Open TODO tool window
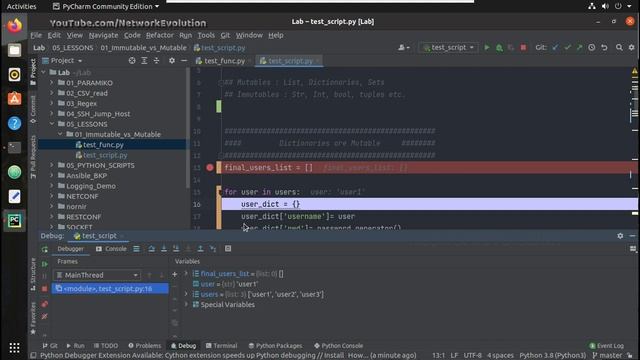640x360 pixels. (106, 346)
